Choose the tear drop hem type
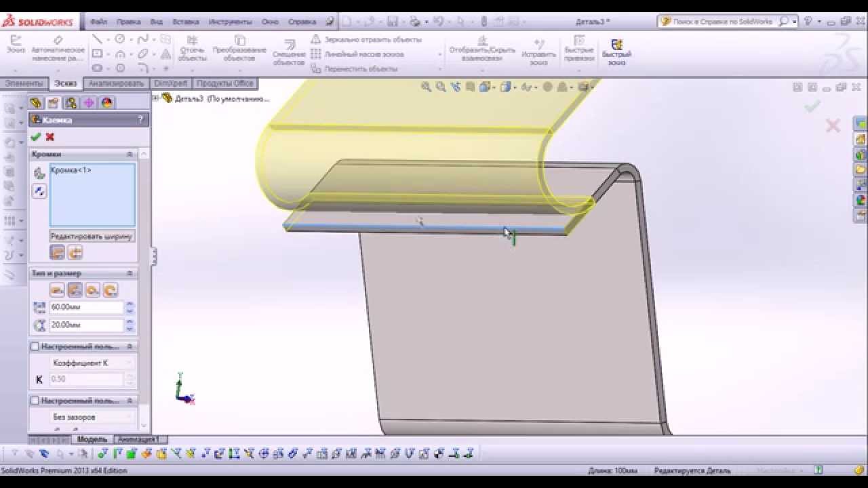The width and height of the screenshot is (868, 488). tap(93, 290)
